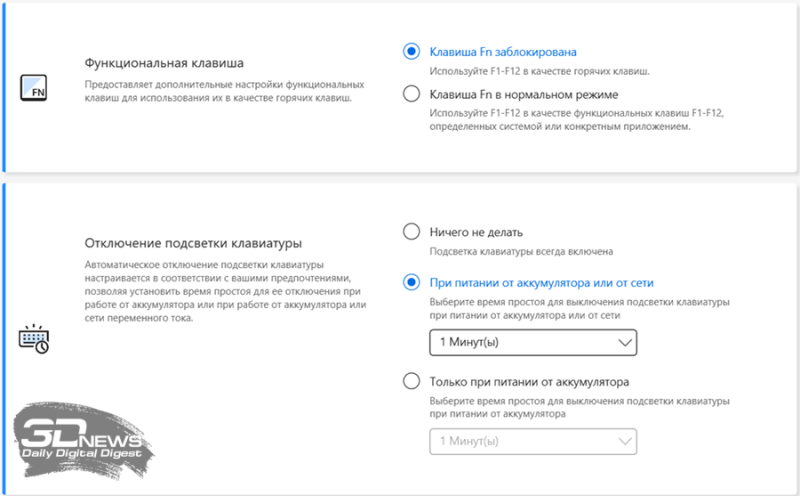
Task: Choose the "Ничего не делать" radio button
Action: pos(411,232)
